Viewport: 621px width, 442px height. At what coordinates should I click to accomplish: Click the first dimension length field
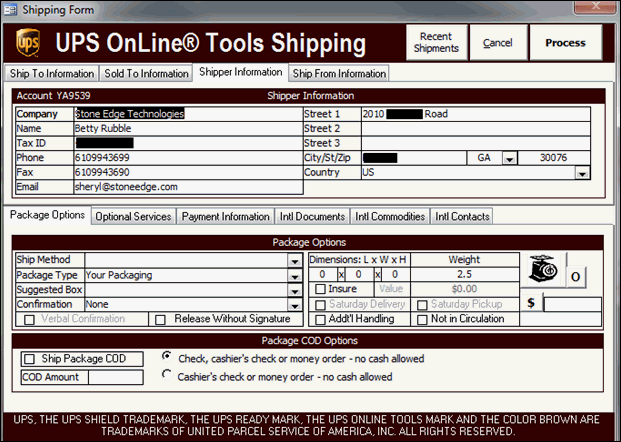(x=323, y=274)
